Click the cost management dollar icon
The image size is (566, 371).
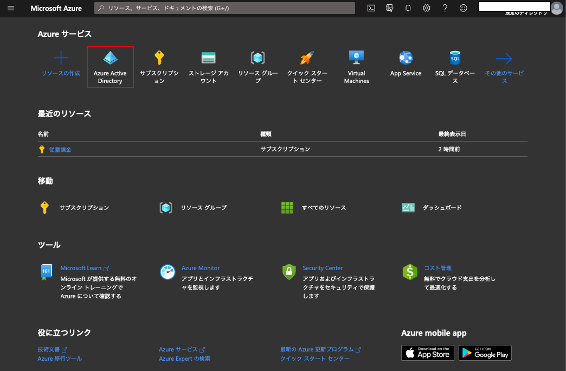[410, 272]
